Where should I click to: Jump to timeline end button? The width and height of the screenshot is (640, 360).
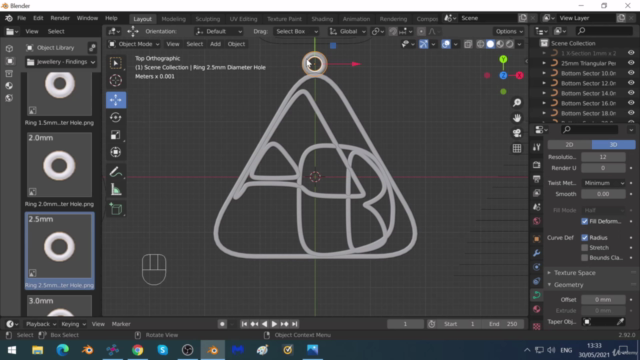[295, 324]
